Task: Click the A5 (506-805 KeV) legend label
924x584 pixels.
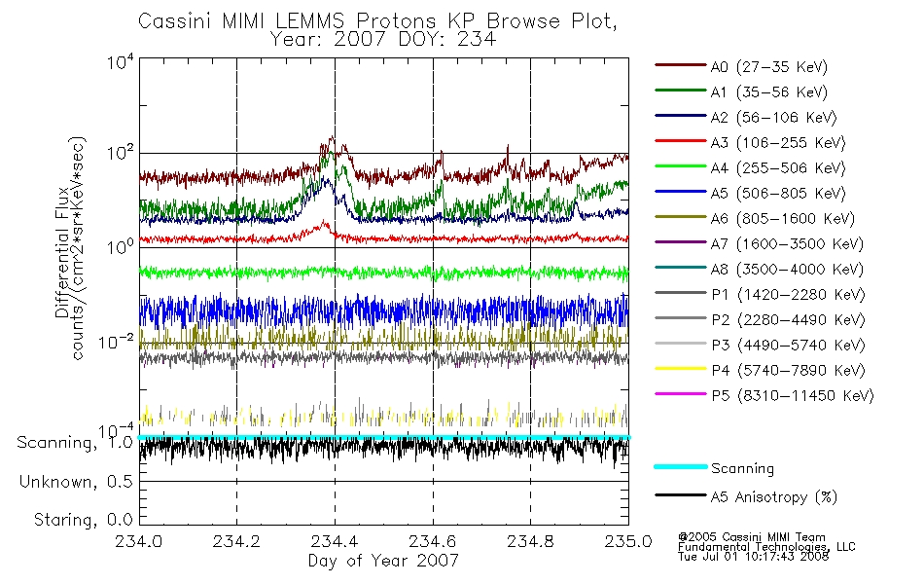Action: [x=778, y=194]
